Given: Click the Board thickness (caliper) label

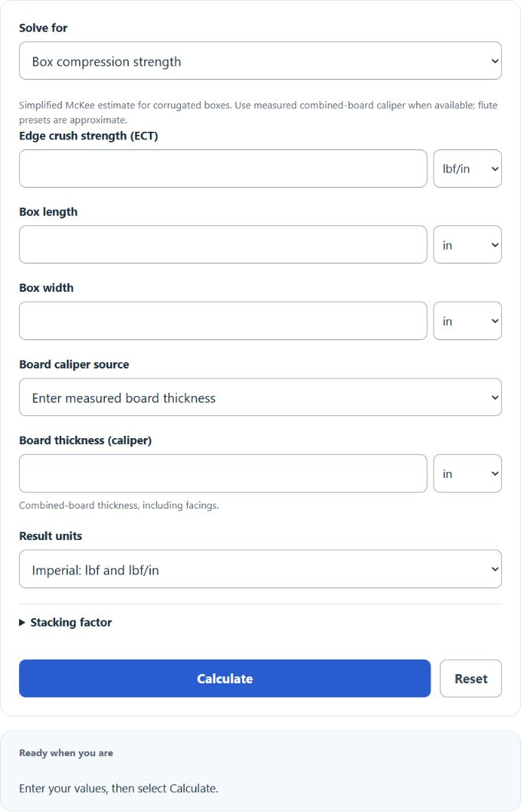Looking at the screenshot, I should (x=86, y=440).
